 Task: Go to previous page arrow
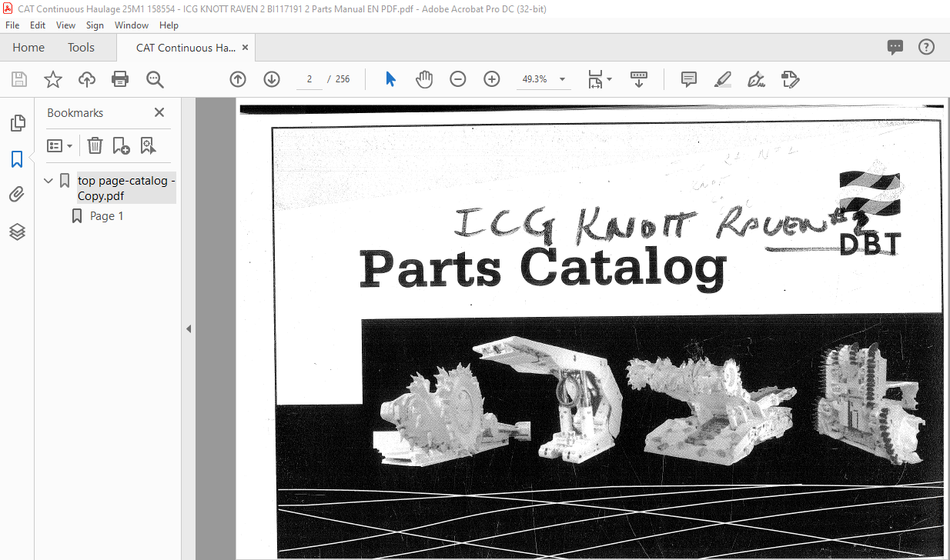click(238, 79)
